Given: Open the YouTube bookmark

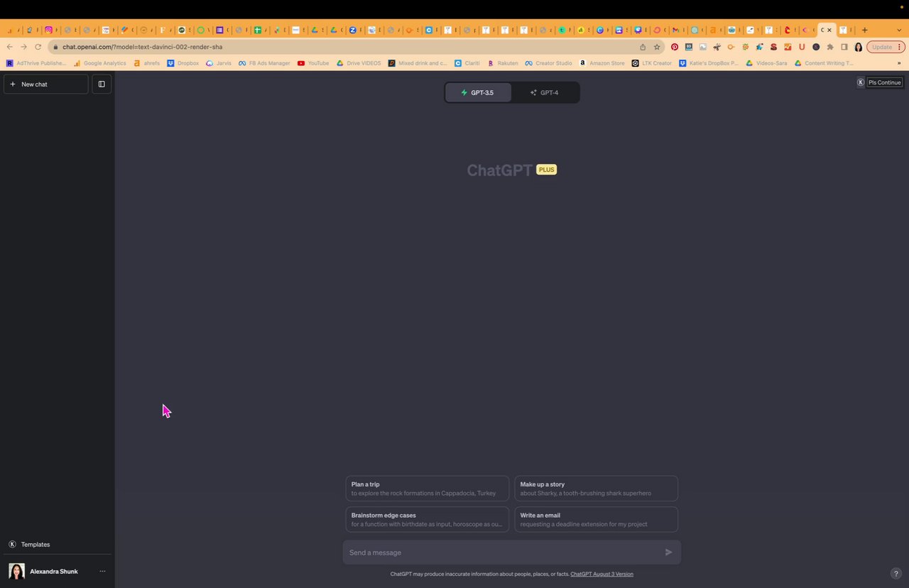Looking at the screenshot, I should [x=313, y=63].
